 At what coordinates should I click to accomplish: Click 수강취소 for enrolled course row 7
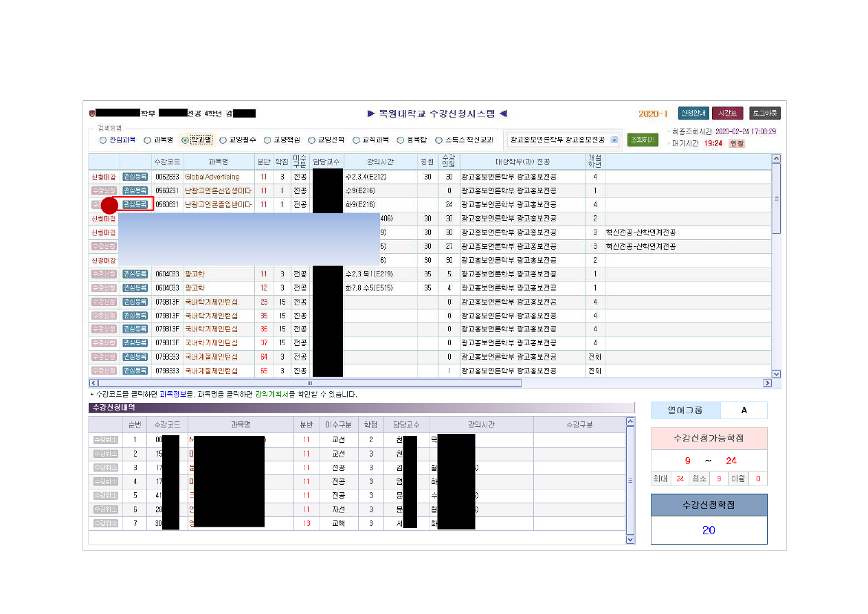click(x=106, y=523)
